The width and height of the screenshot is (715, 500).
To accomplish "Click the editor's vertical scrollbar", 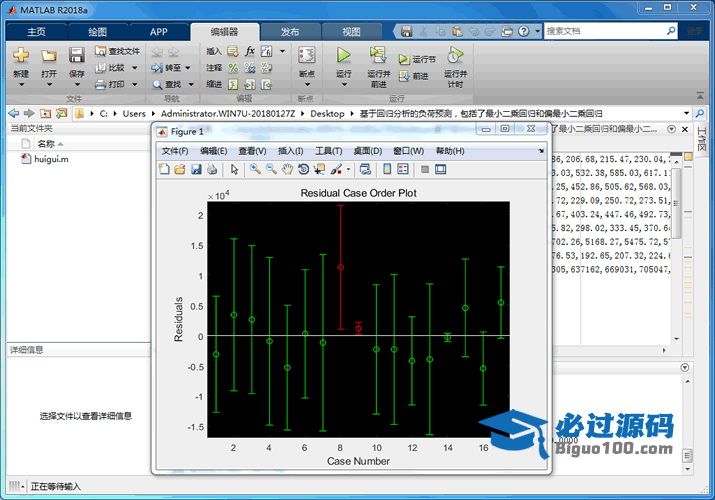I will click(676, 200).
